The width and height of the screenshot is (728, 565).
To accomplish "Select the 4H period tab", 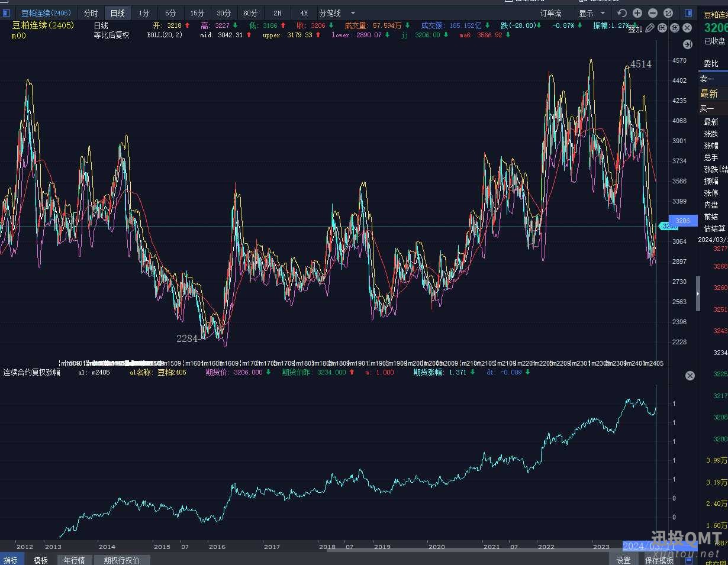I will [x=304, y=13].
